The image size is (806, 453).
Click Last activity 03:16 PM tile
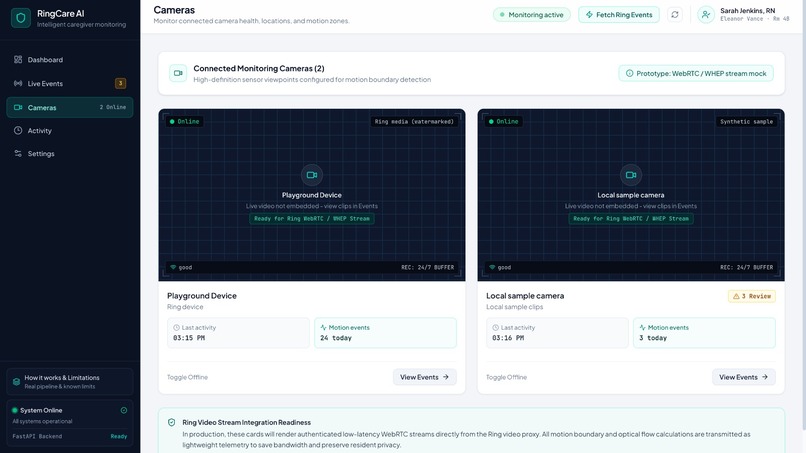(558, 333)
